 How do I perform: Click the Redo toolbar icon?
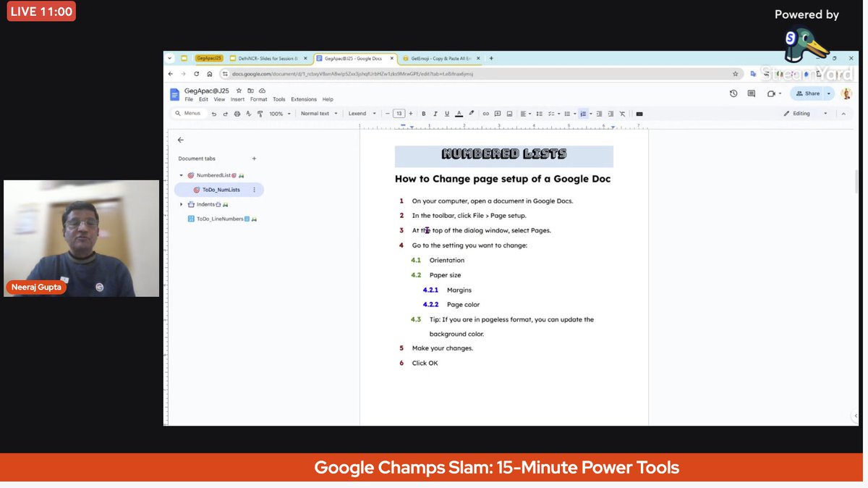tap(226, 114)
